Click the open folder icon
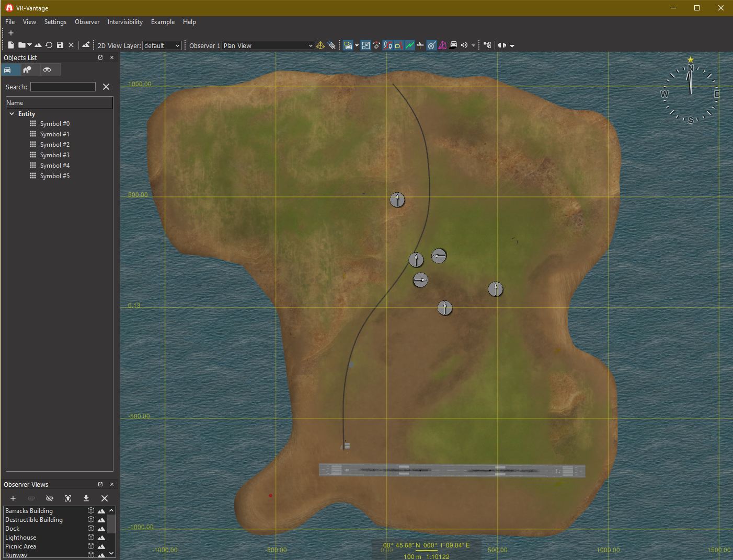Image resolution: width=733 pixels, height=560 pixels. pyautogui.click(x=21, y=45)
